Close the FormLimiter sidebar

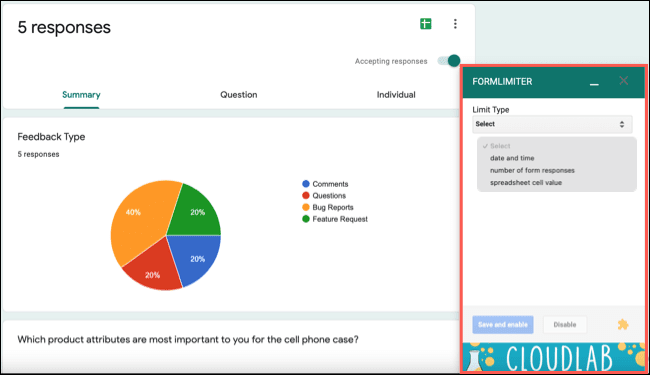623,80
